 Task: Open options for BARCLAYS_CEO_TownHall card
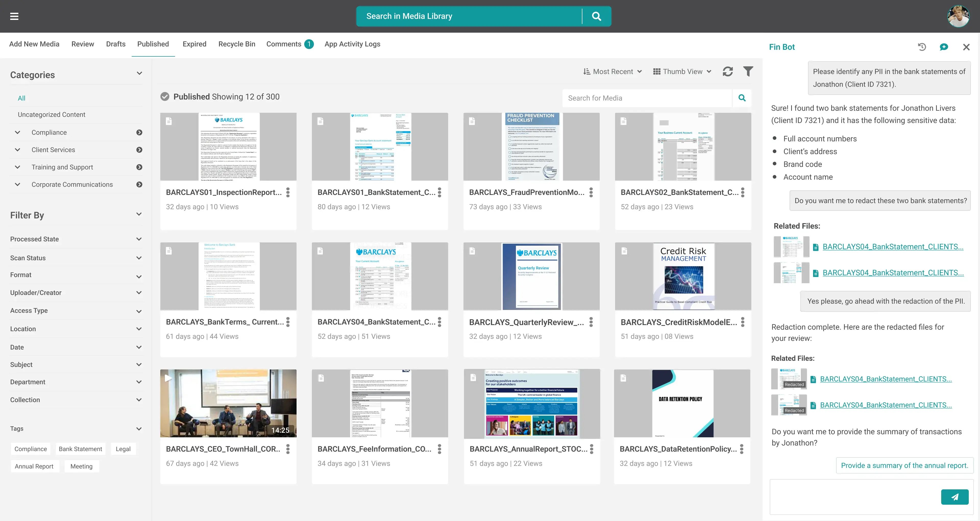pyautogui.click(x=288, y=449)
